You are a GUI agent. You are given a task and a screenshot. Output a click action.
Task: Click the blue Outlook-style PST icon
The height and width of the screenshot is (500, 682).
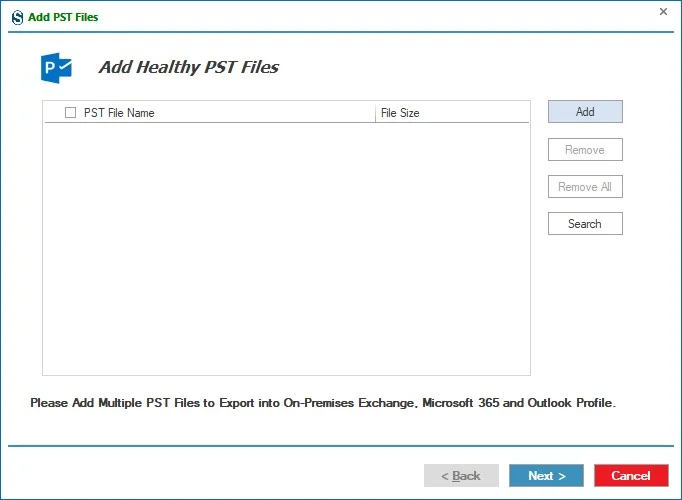click(x=56, y=68)
